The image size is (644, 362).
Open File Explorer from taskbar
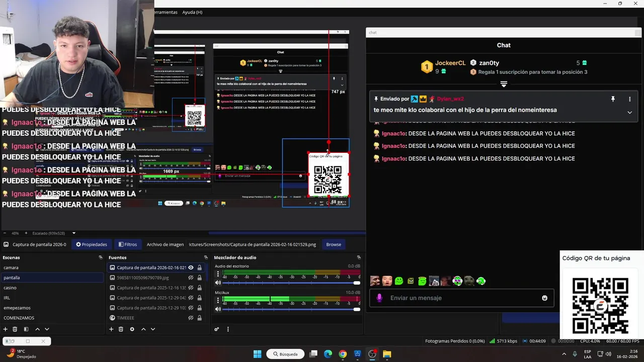click(x=387, y=354)
